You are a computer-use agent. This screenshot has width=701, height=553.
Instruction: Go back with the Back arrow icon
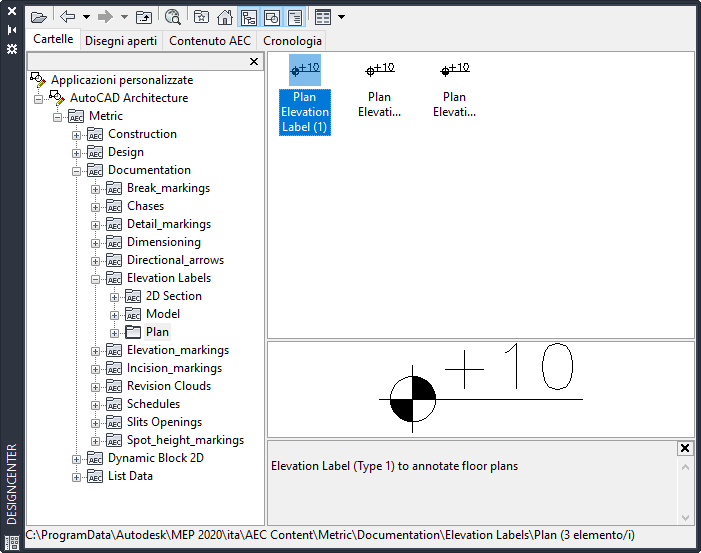68,17
